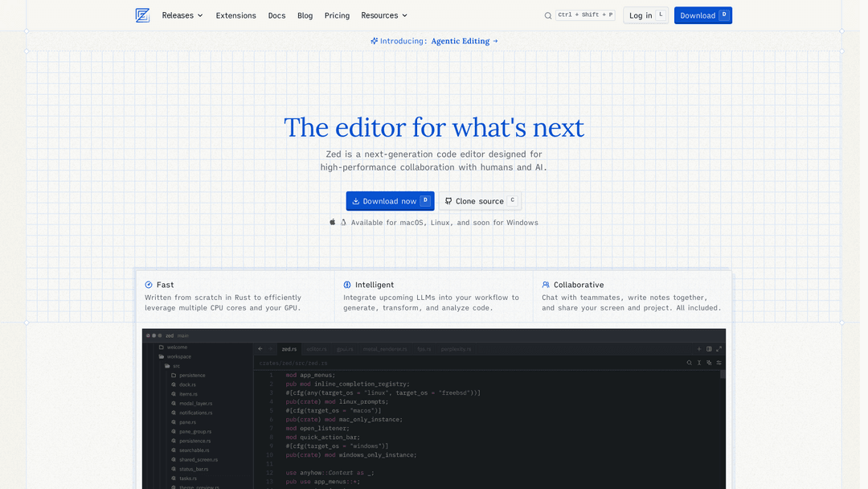Go to the Extensions page
Image resolution: width=868 pixels, height=489 pixels.
tap(235, 15)
